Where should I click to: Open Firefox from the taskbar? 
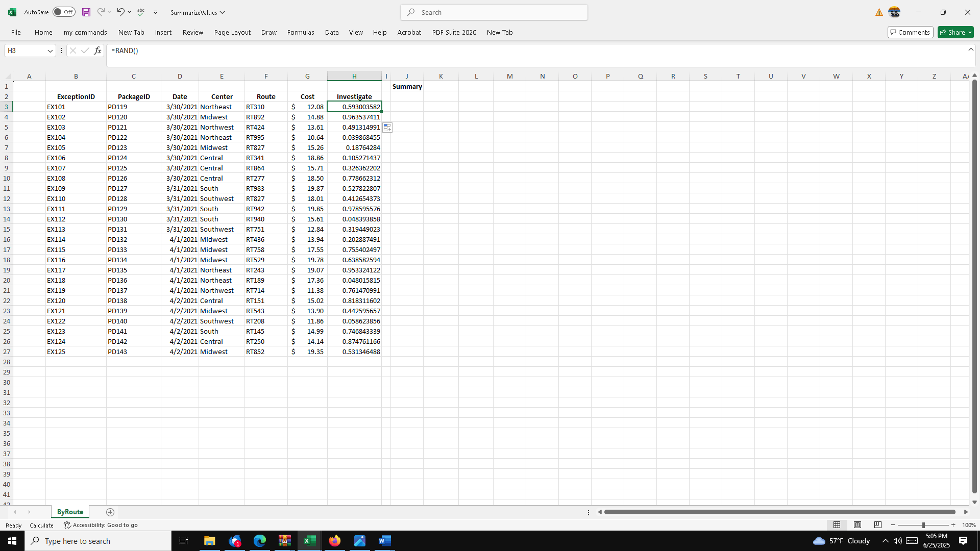pos(335,541)
